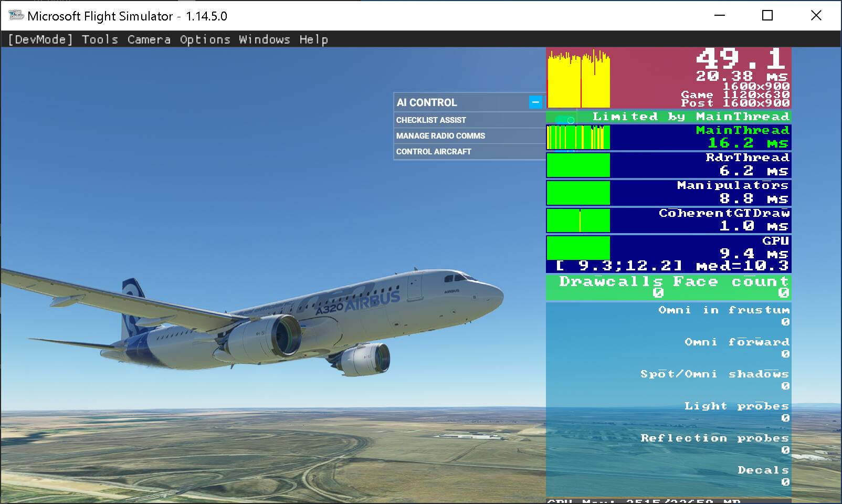Screen dimensions: 842x504
Task: Click the MainThread timing graph
Action: pos(577,138)
